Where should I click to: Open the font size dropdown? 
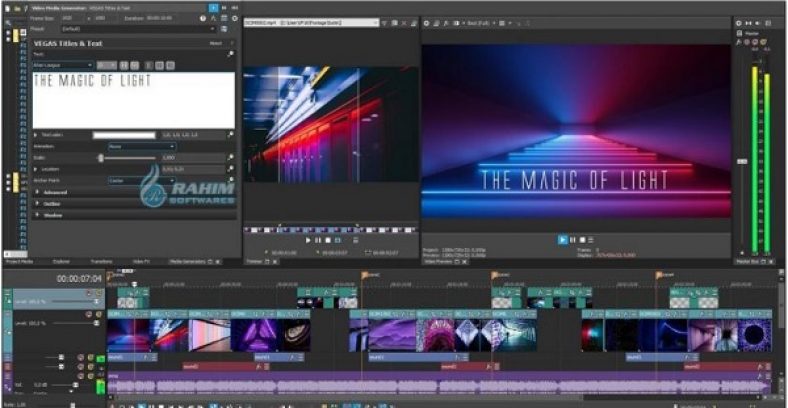(106, 65)
